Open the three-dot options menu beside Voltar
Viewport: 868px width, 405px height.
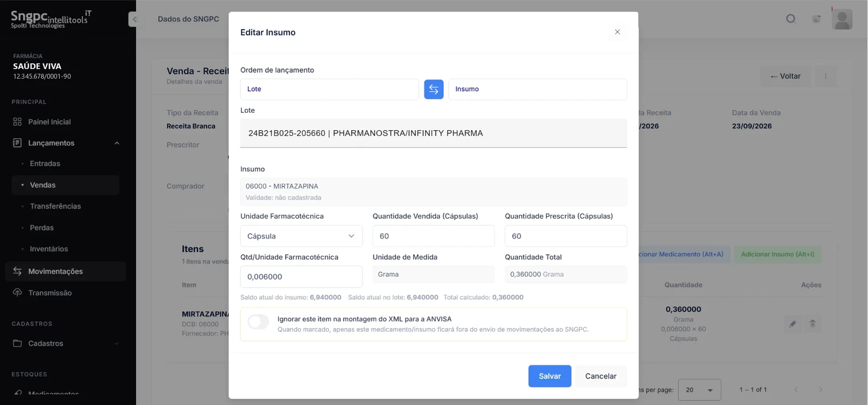coord(826,76)
